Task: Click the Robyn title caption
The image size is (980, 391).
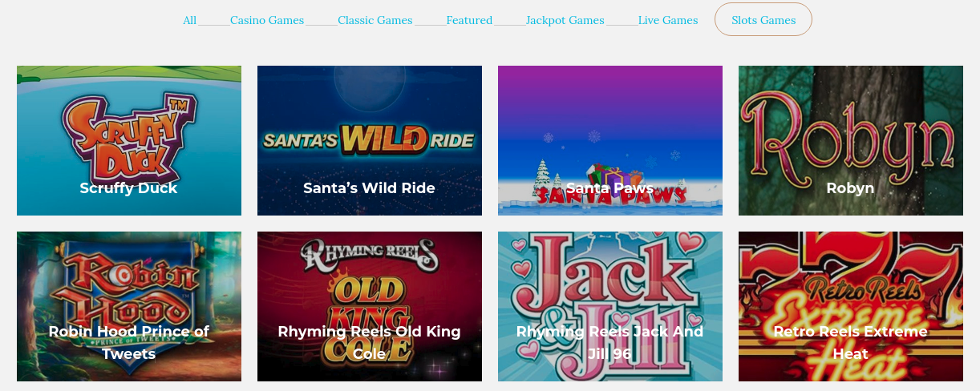Action: (x=851, y=188)
